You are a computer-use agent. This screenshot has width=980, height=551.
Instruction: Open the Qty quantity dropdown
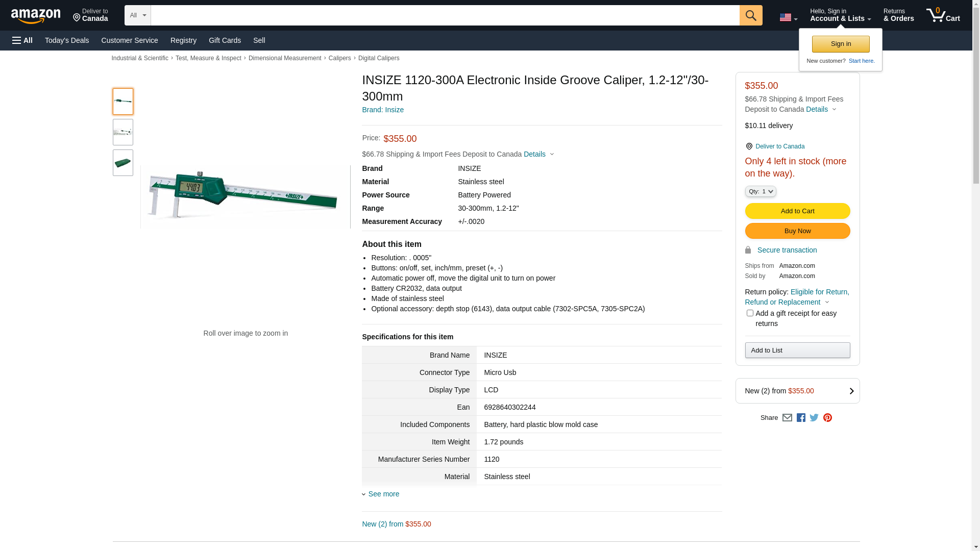point(760,191)
